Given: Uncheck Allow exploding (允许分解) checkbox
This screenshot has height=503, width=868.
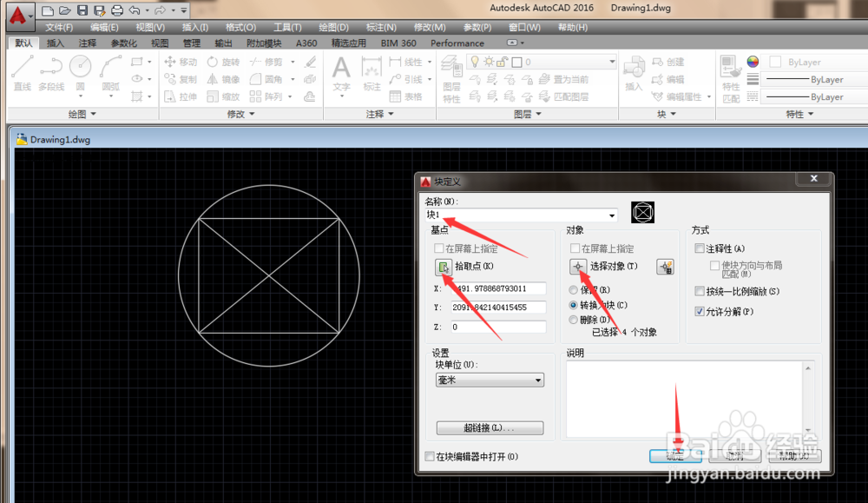Looking at the screenshot, I should [700, 311].
